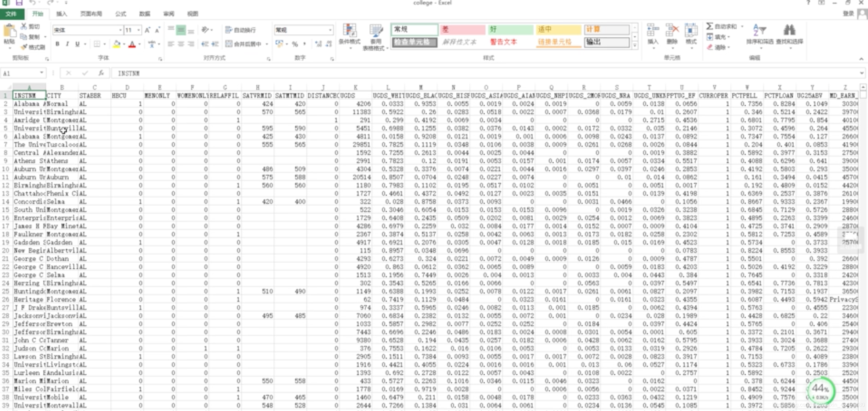Open Format as Table icon
This screenshot has width=868, height=411.
[376, 30]
